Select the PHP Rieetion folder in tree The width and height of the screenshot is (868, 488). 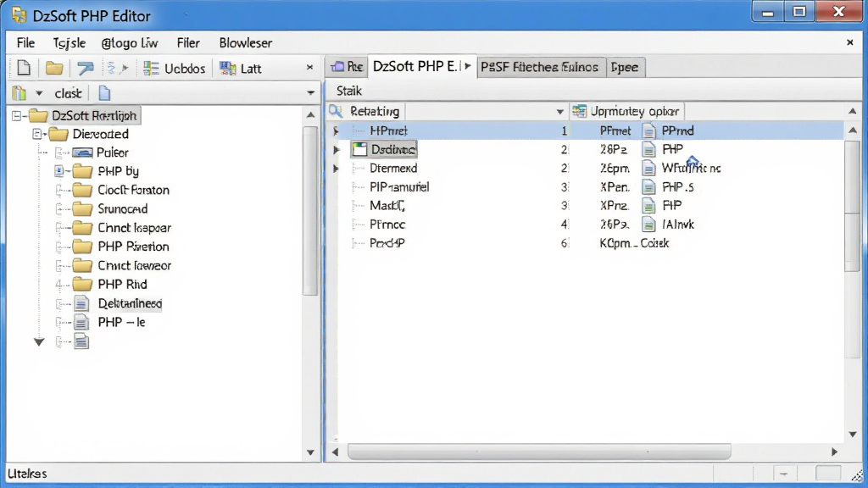point(133,247)
